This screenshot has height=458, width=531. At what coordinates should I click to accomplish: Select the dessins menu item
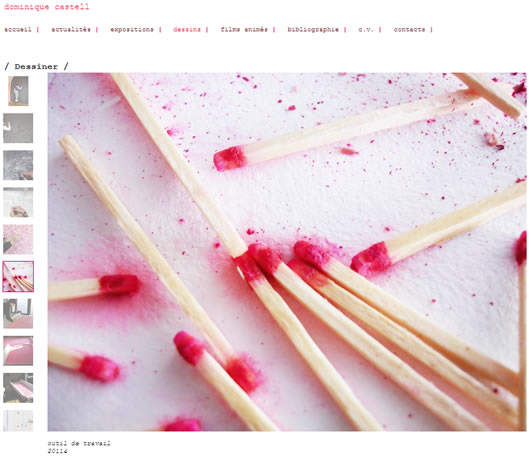click(187, 30)
